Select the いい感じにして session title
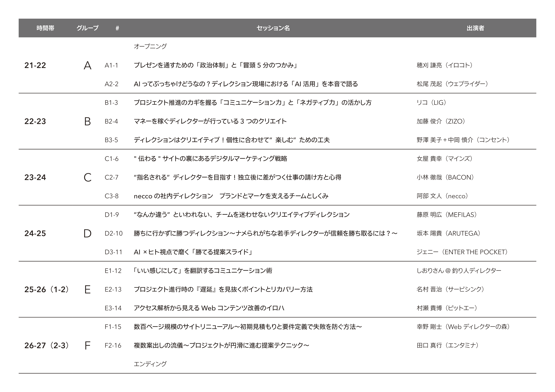The image size is (555, 392). [203, 271]
